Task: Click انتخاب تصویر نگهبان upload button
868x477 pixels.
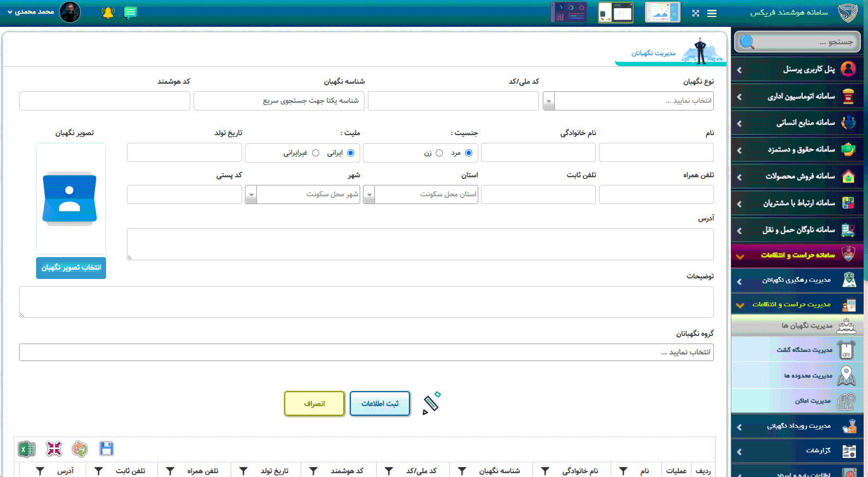Action: [x=71, y=268]
